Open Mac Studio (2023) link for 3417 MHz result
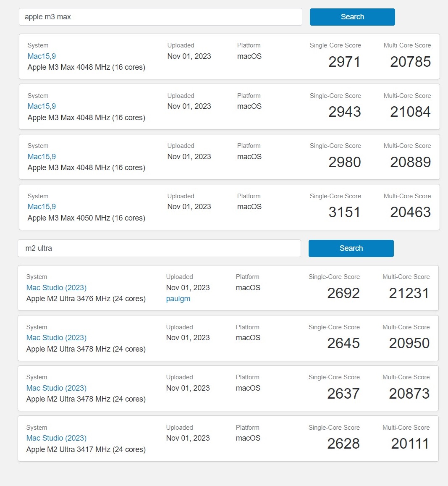 56,438
